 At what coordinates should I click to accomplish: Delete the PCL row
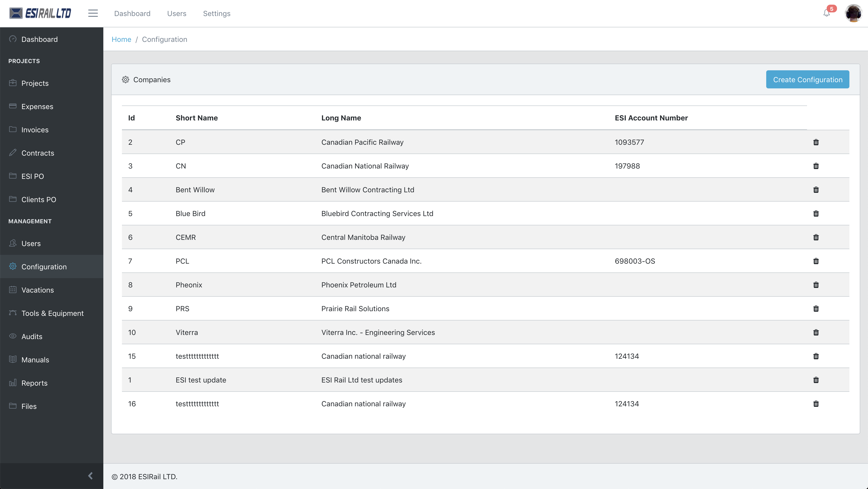click(816, 261)
